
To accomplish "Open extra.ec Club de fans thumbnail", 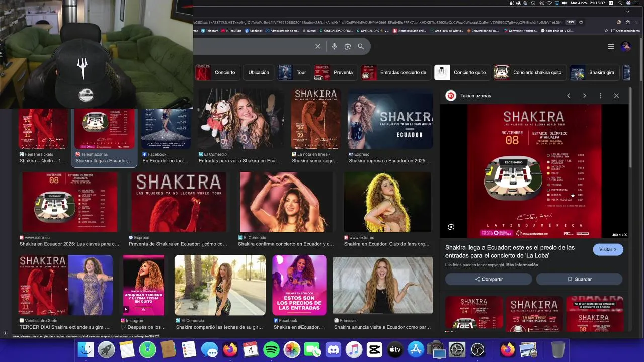I will [387, 202].
